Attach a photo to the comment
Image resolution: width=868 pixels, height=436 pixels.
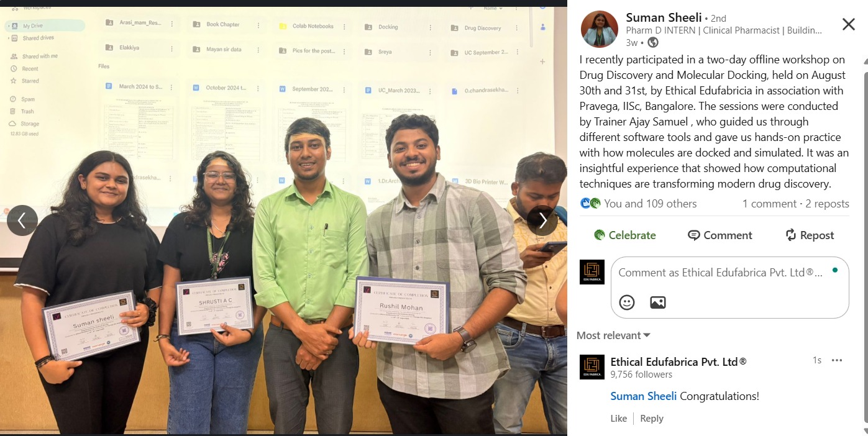pos(657,302)
